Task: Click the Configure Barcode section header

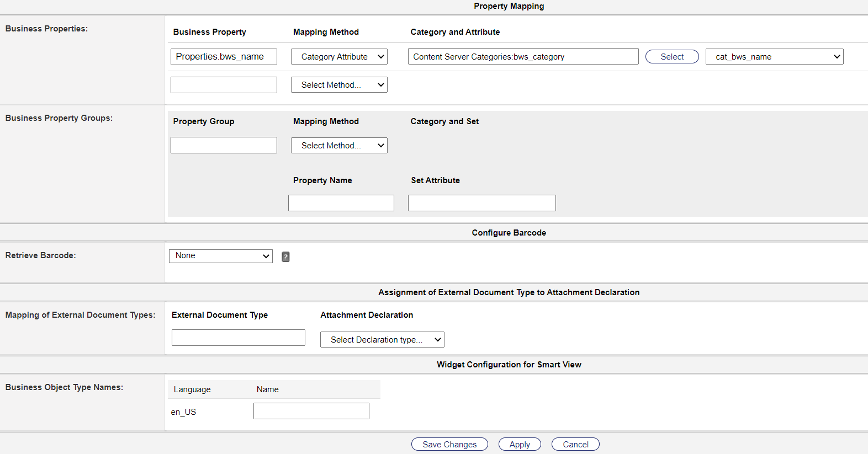Action: [509, 233]
